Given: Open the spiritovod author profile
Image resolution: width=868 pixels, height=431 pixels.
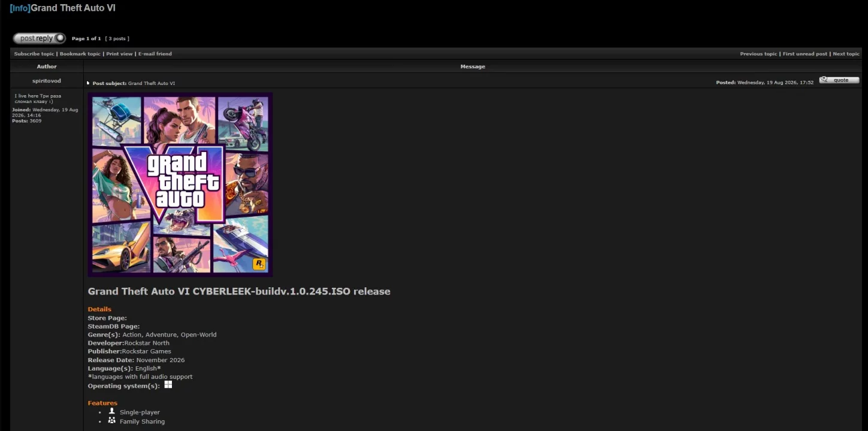Looking at the screenshot, I should (47, 81).
